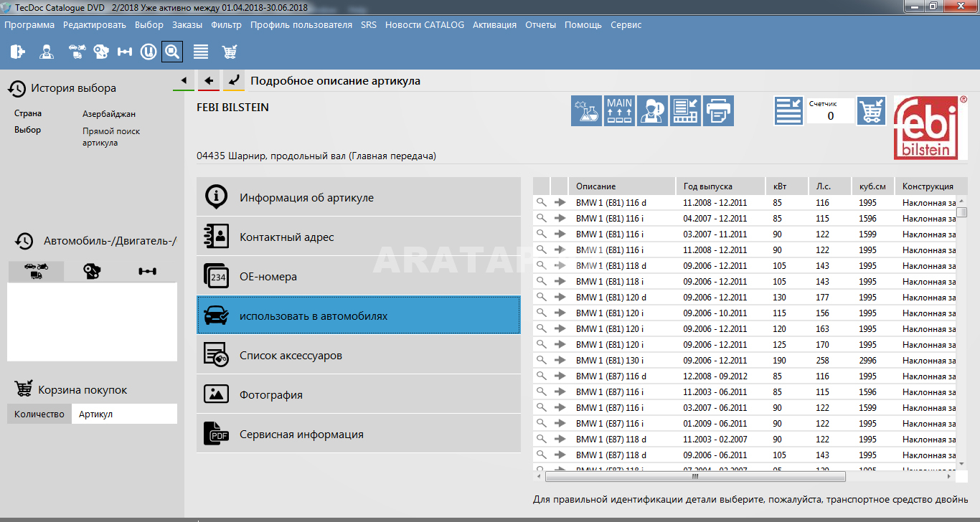
Task: Select the vehicles tab icon in left panel
Action: click(36, 271)
